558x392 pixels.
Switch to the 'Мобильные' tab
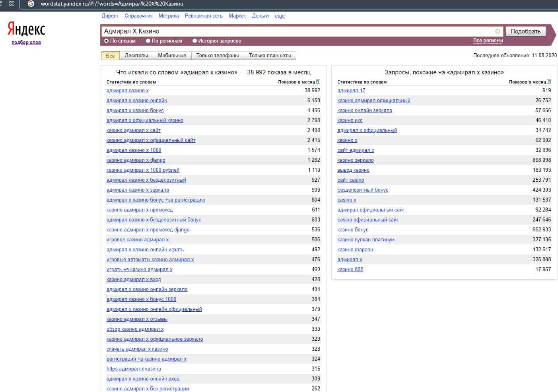(x=172, y=56)
